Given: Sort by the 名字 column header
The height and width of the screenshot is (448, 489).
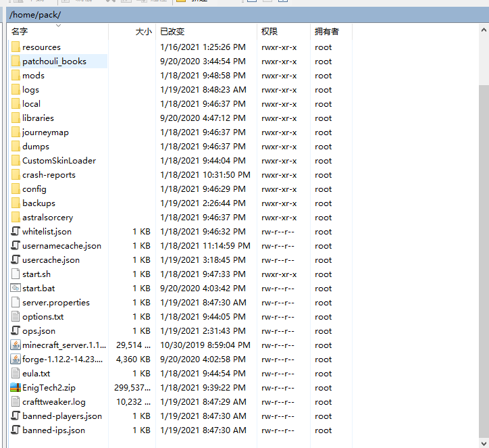Looking at the screenshot, I should point(57,32).
